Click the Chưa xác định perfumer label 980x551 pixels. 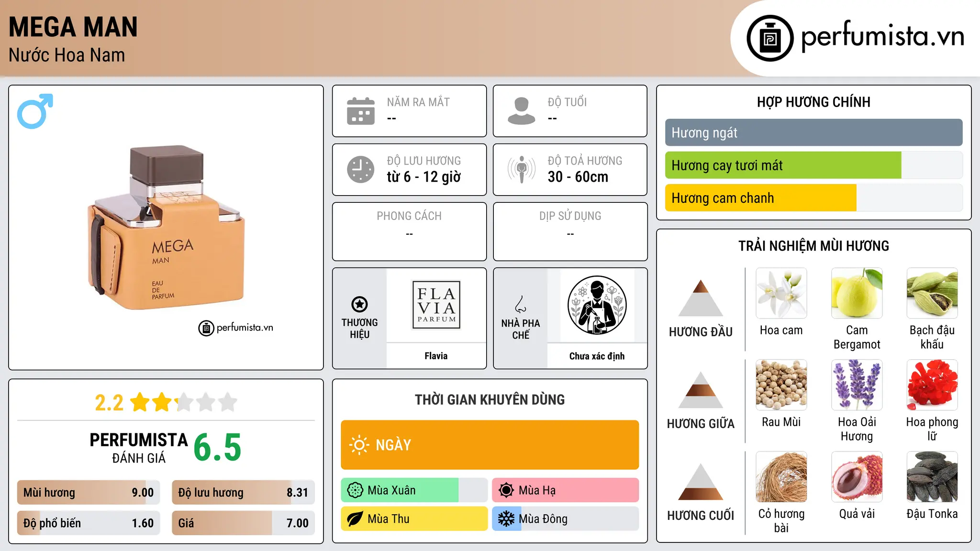597,356
